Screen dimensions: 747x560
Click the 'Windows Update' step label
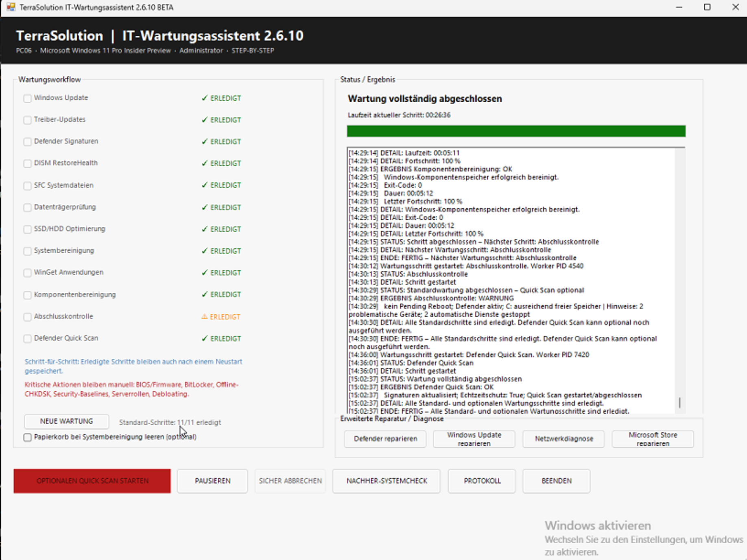pyautogui.click(x=61, y=98)
